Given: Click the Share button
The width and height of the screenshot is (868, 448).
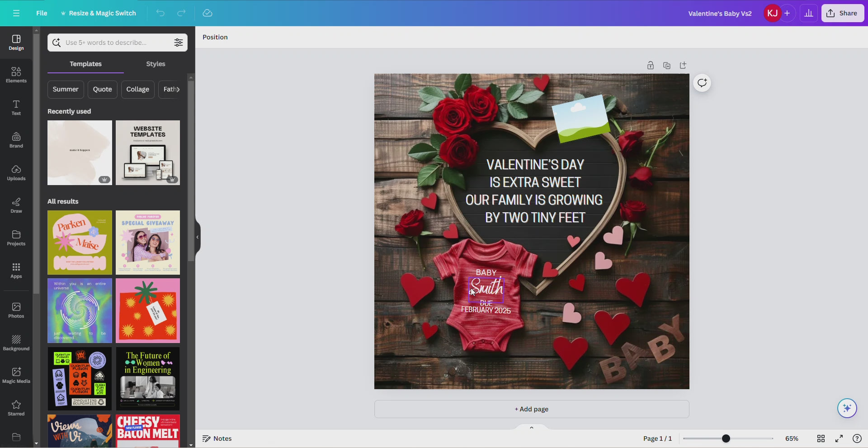Looking at the screenshot, I should point(843,13).
